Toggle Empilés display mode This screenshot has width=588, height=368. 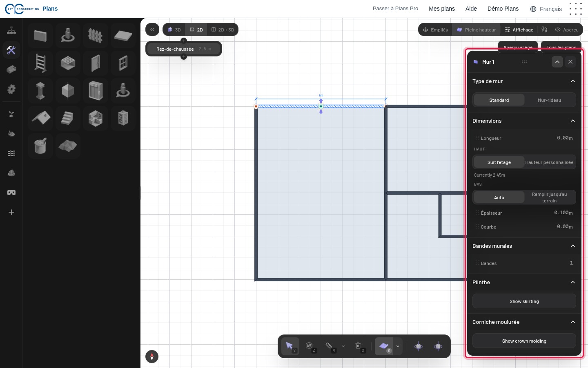tap(435, 30)
